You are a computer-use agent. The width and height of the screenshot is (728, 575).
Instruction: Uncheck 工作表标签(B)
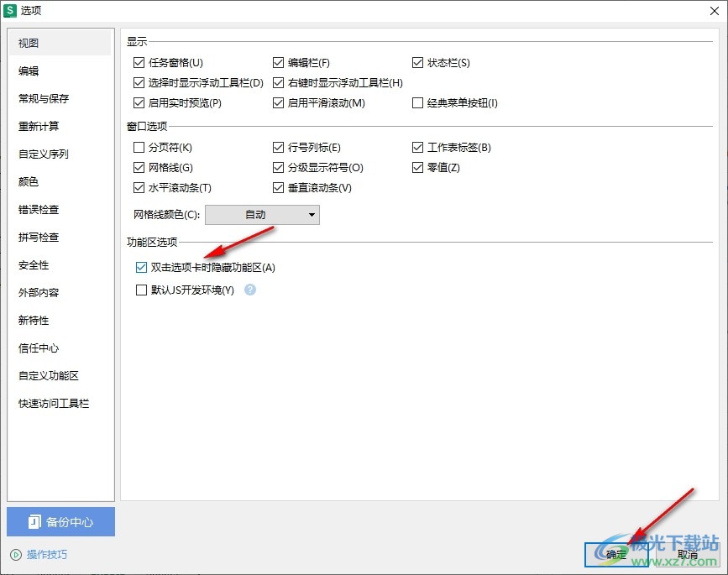[417, 148]
